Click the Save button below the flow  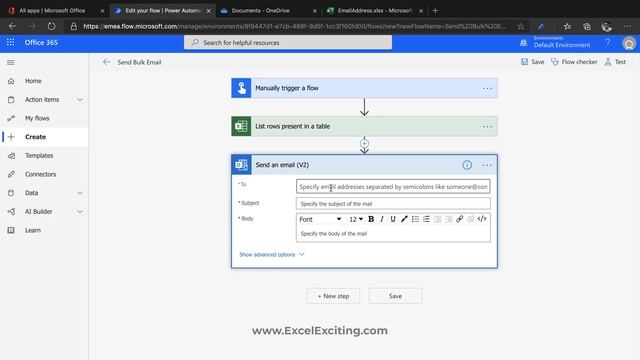click(x=396, y=296)
